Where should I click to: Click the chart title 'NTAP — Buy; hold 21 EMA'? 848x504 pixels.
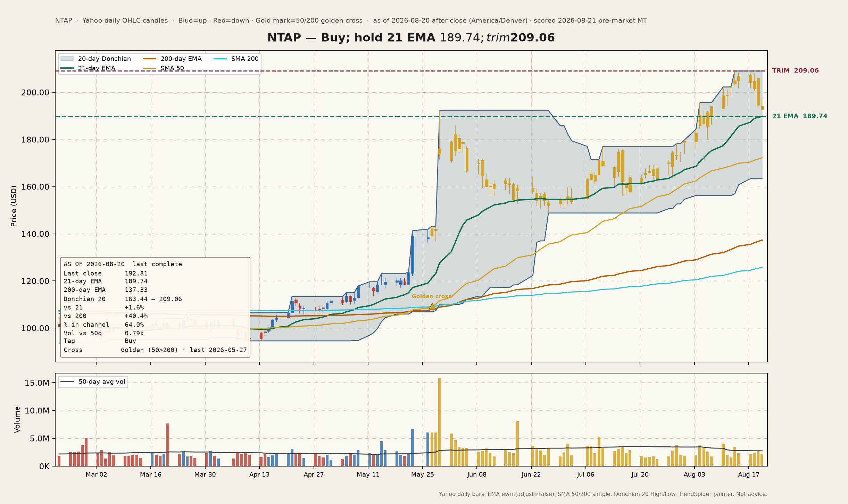point(351,37)
